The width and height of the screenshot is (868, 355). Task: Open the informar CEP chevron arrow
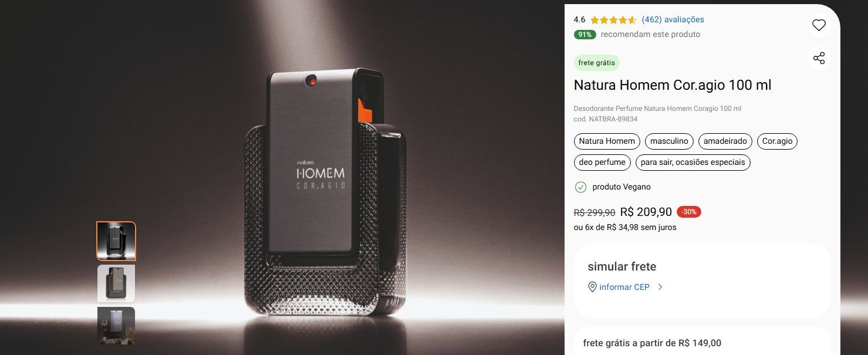660,287
